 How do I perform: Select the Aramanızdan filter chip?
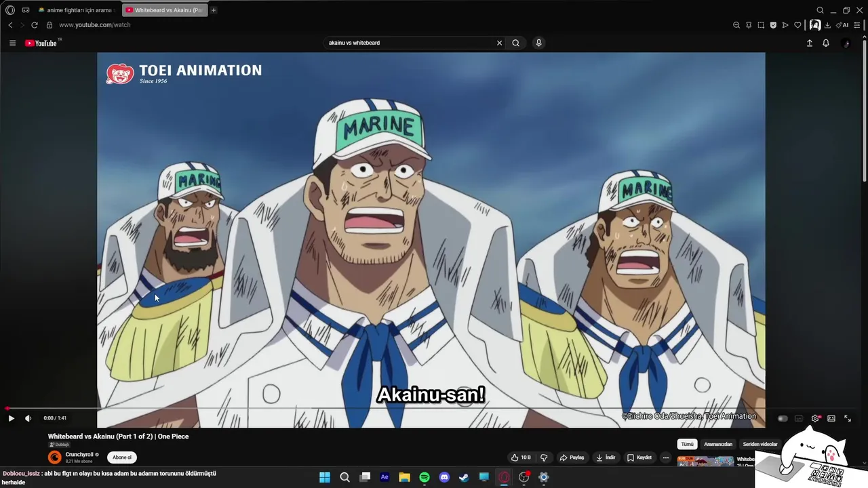tap(718, 444)
